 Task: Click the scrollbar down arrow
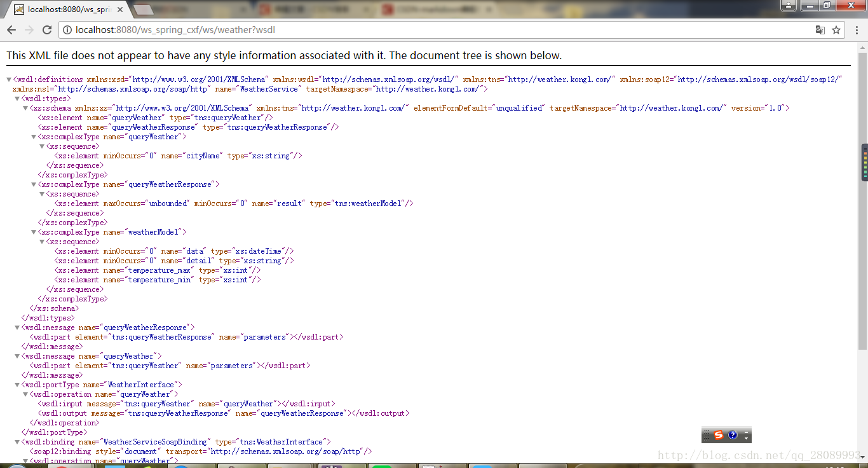coord(862,457)
